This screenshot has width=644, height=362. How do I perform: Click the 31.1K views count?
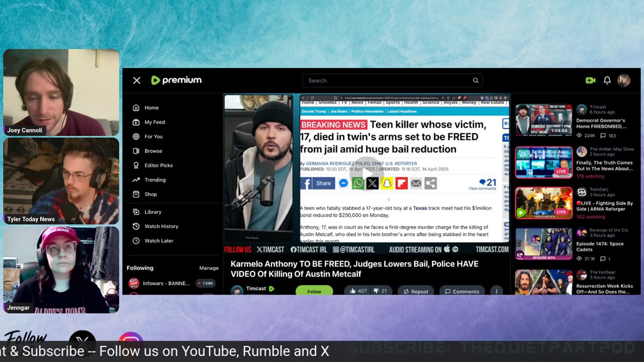pos(586,259)
